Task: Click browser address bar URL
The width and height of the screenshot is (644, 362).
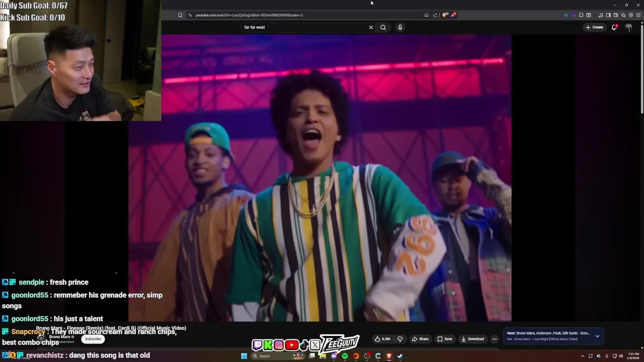Action: tap(249, 15)
